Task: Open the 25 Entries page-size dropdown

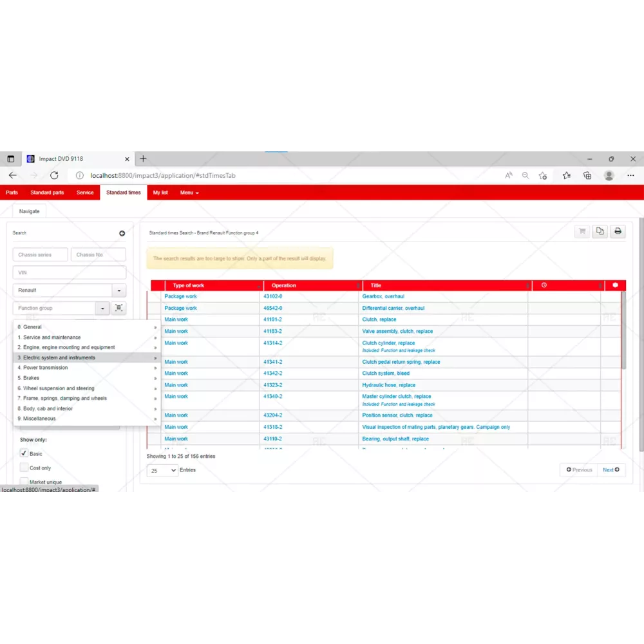Action: 162,471
